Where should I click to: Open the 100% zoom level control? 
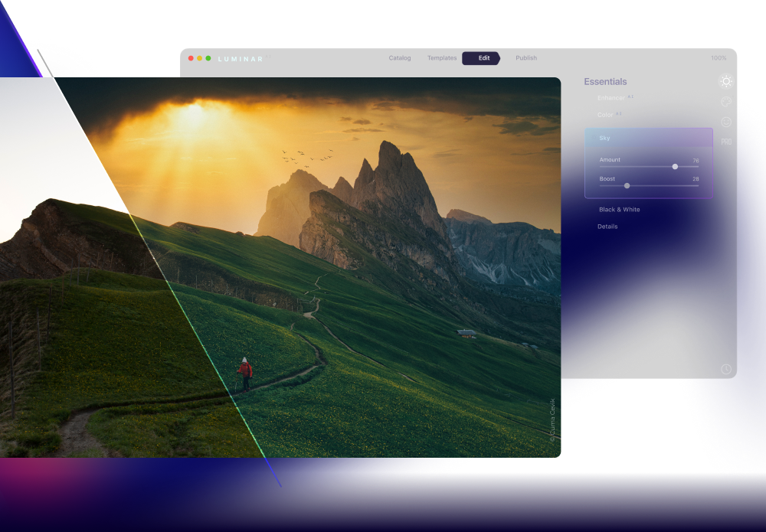[x=719, y=57]
